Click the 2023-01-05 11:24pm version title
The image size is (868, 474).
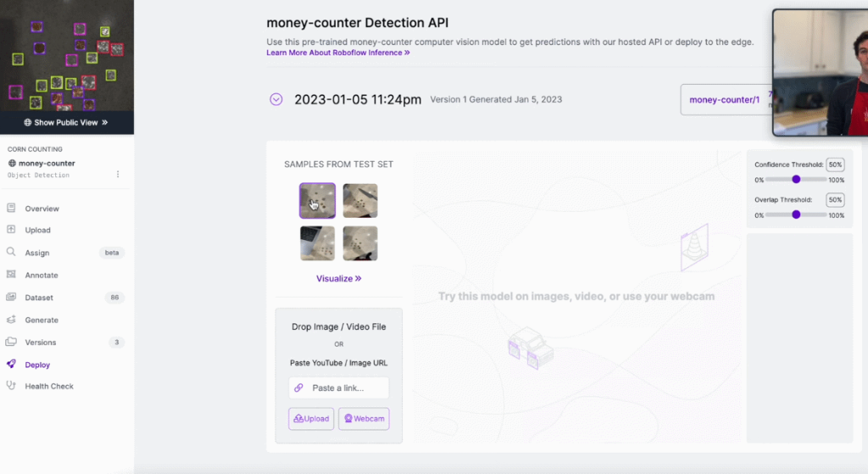click(x=358, y=99)
